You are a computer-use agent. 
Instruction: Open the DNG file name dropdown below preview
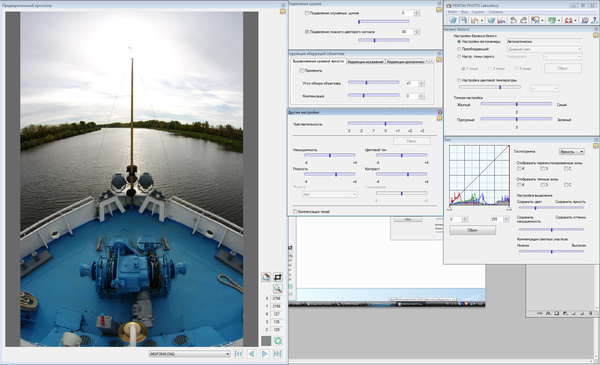[x=189, y=354]
